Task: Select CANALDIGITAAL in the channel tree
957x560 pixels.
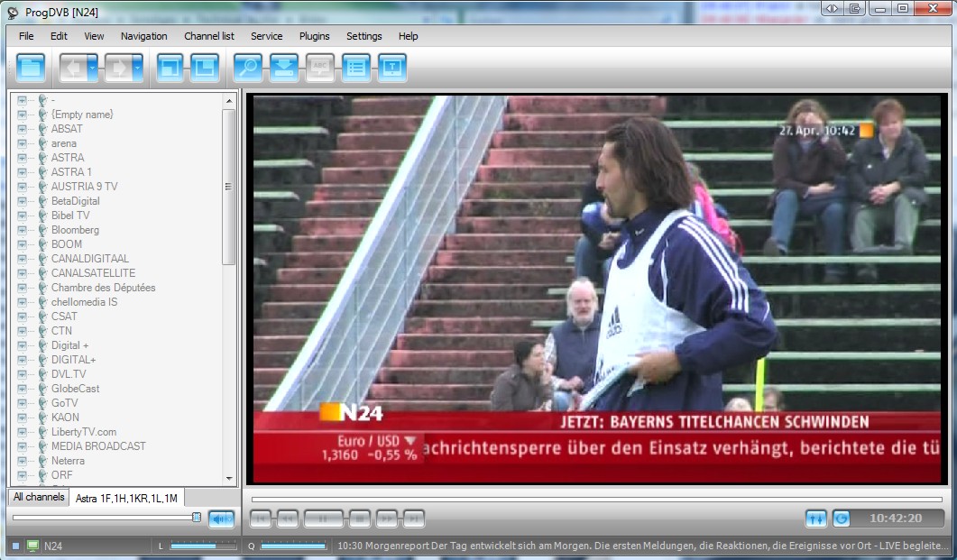Action: coord(89,259)
